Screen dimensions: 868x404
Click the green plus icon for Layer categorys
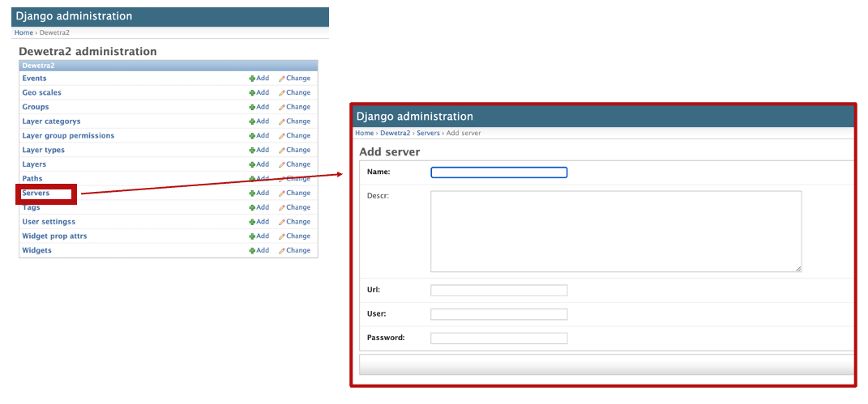click(x=252, y=121)
